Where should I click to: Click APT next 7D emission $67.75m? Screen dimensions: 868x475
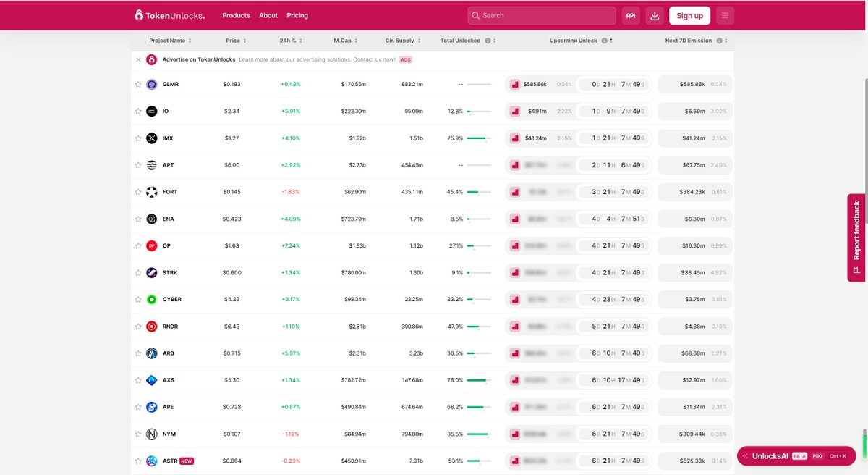click(x=693, y=165)
